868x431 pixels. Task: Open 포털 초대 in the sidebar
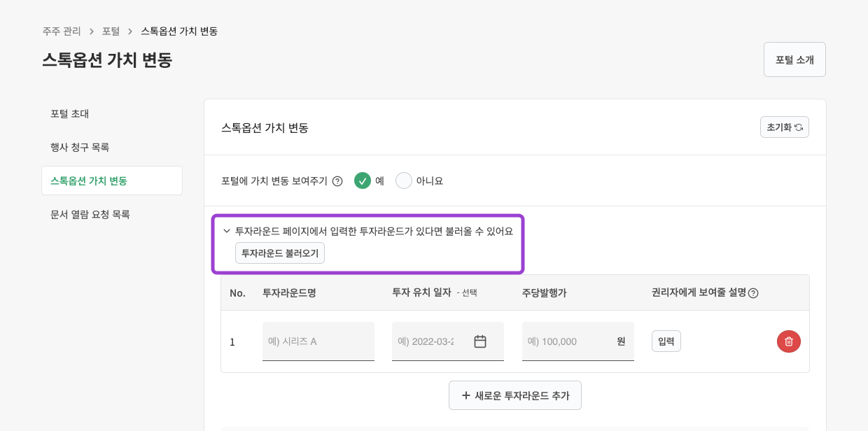[x=70, y=113]
